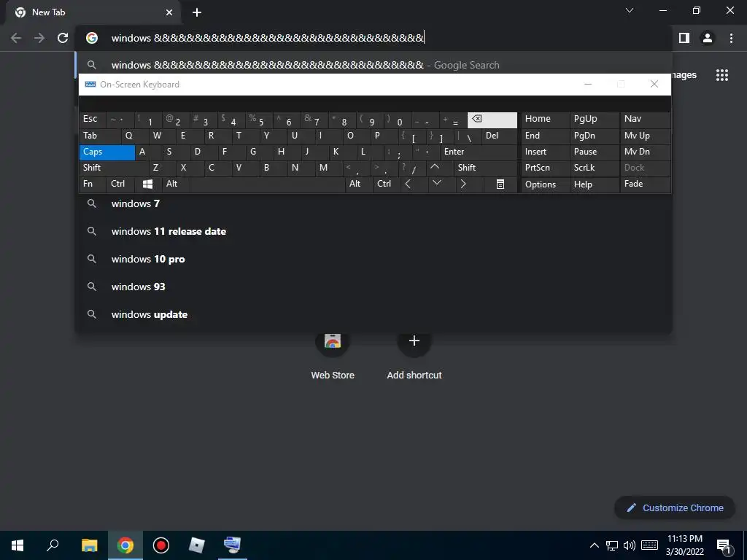The width and height of the screenshot is (747, 560).
Task: Click the Del key
Action: point(499,136)
